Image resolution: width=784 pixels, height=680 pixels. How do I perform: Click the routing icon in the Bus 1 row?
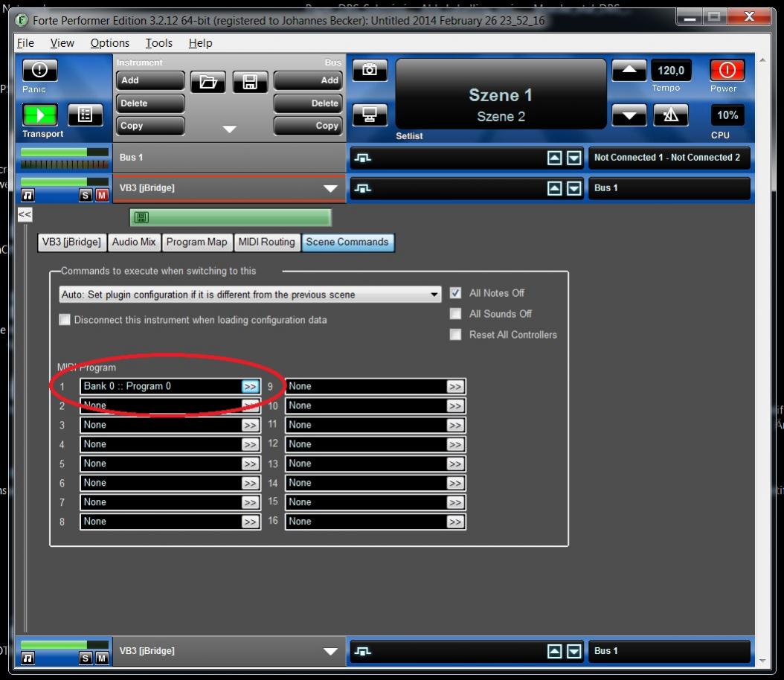[x=362, y=158]
